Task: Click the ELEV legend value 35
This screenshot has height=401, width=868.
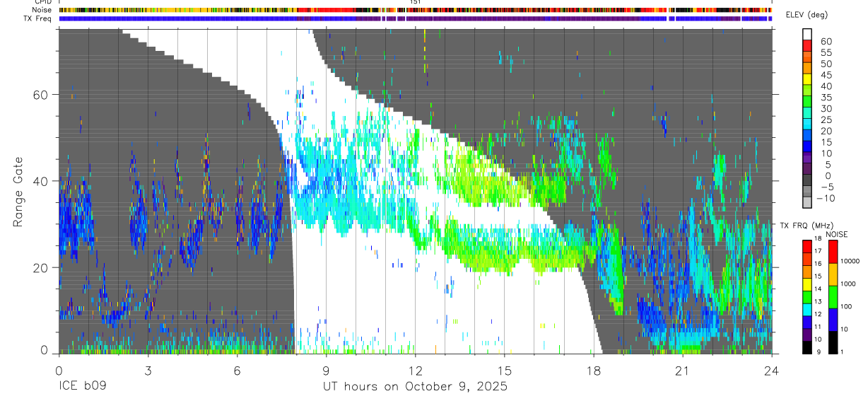Action: 826,98
